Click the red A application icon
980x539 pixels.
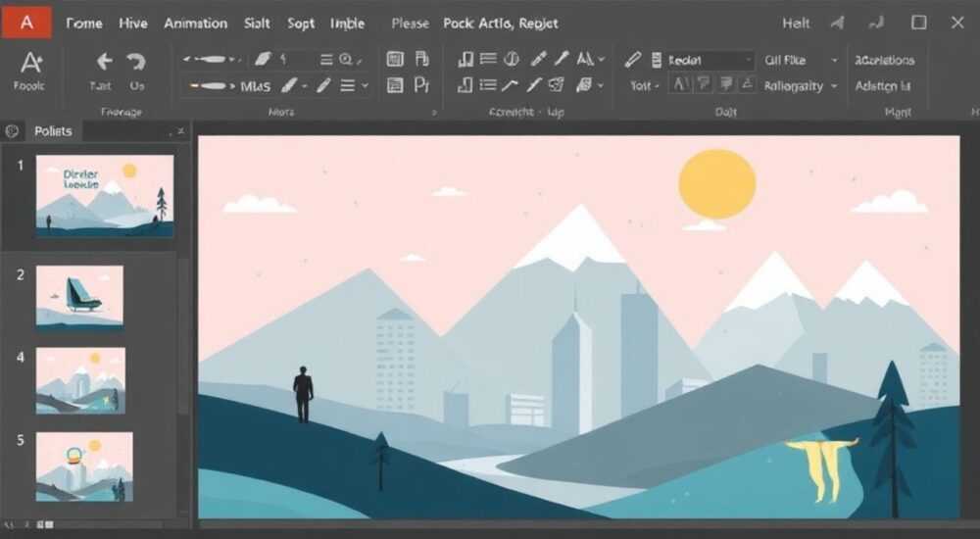pos(26,24)
